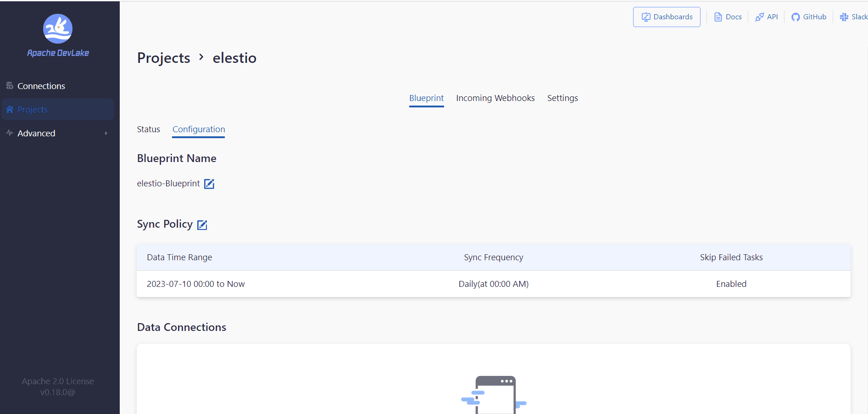Select the Status sub-tab
868x414 pixels.
click(148, 129)
